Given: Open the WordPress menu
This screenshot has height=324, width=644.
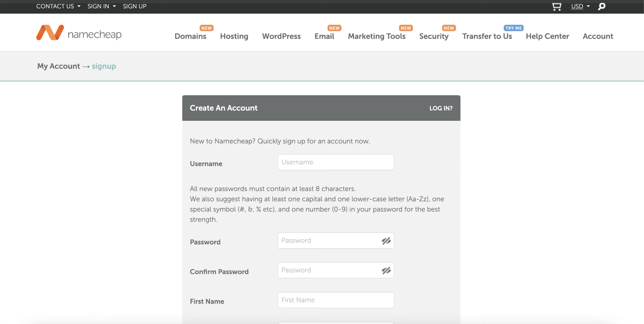Looking at the screenshot, I should click(x=281, y=36).
